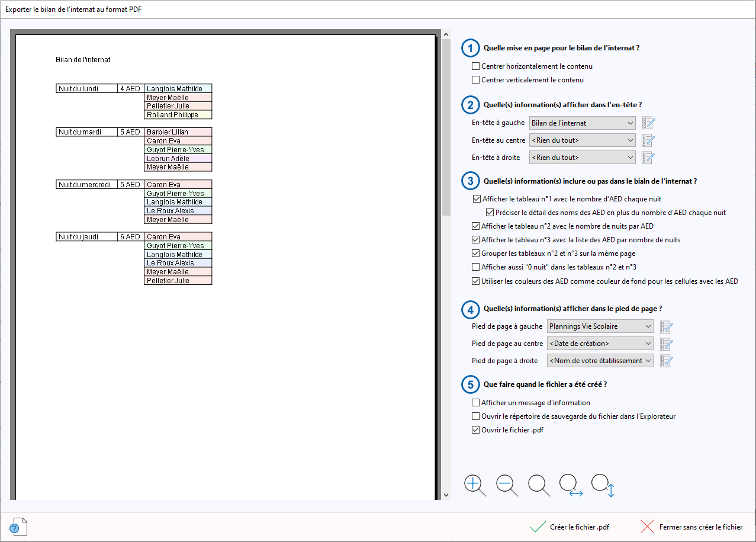Check Afficher aussi "0 nuit" option
The image size is (756, 542).
pos(475,267)
